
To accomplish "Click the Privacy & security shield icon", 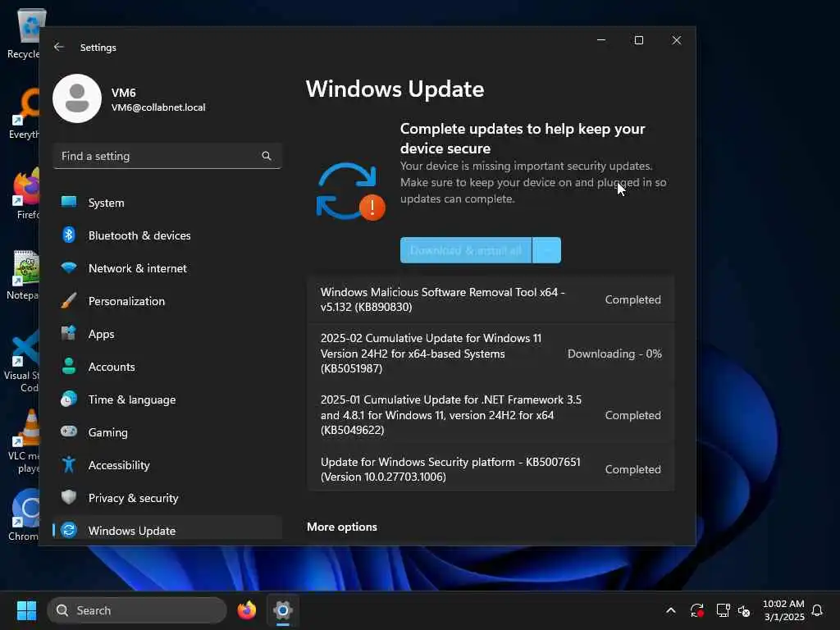I will (69, 497).
